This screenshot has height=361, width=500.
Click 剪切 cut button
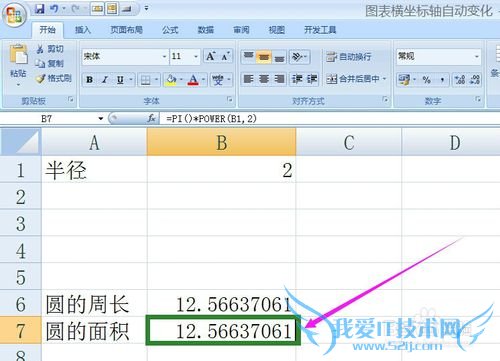pyautogui.click(x=50, y=49)
